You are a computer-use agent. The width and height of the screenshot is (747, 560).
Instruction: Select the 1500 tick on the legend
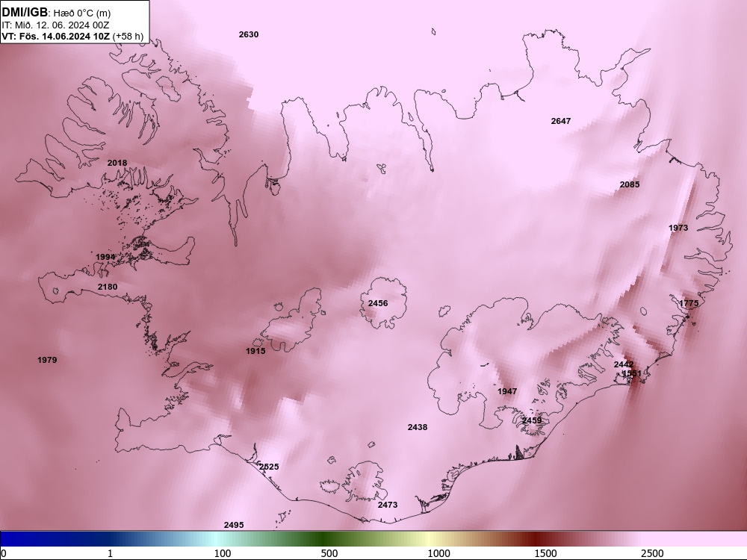point(545,553)
